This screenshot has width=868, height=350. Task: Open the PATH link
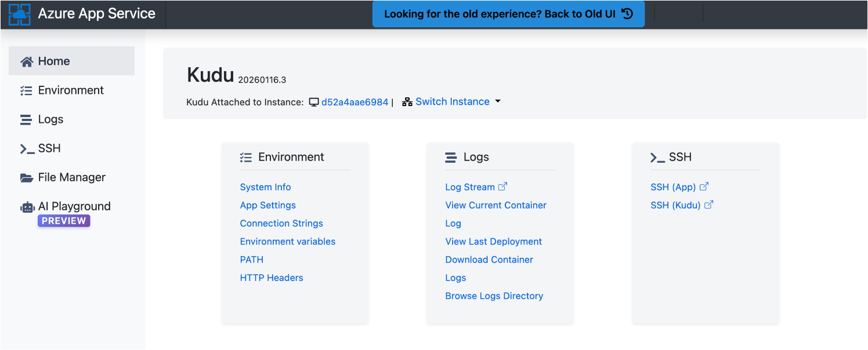(x=252, y=260)
